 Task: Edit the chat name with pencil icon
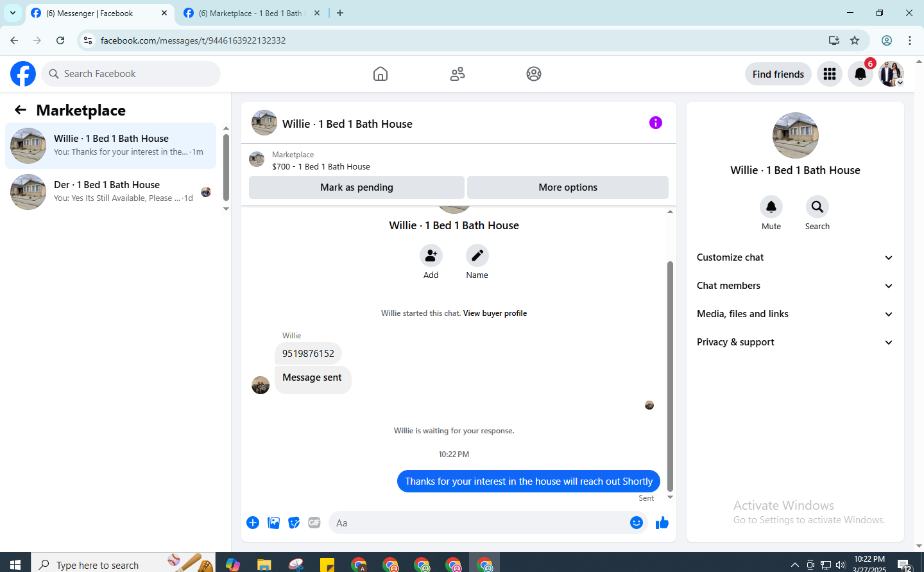click(477, 256)
